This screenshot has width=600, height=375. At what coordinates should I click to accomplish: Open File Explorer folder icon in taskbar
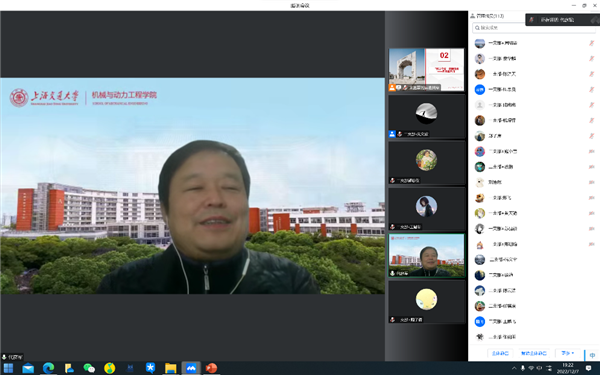tap(171, 368)
